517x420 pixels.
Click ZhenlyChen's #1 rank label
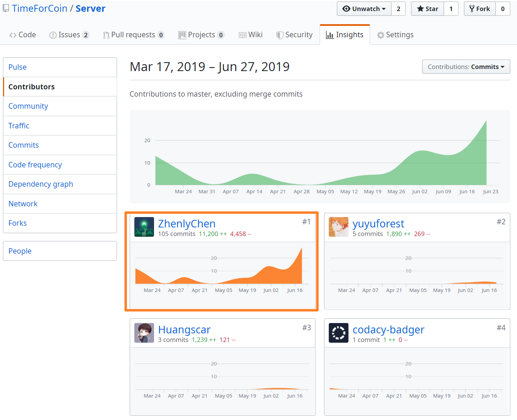click(307, 222)
